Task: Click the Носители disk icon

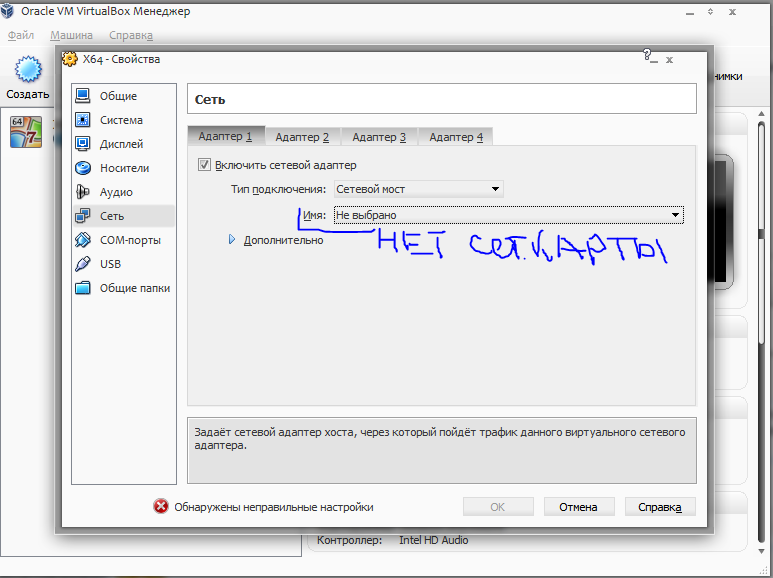Action: point(83,168)
